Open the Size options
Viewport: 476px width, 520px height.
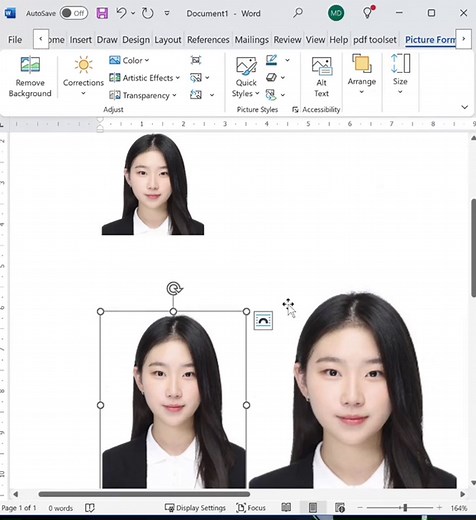[x=400, y=74]
